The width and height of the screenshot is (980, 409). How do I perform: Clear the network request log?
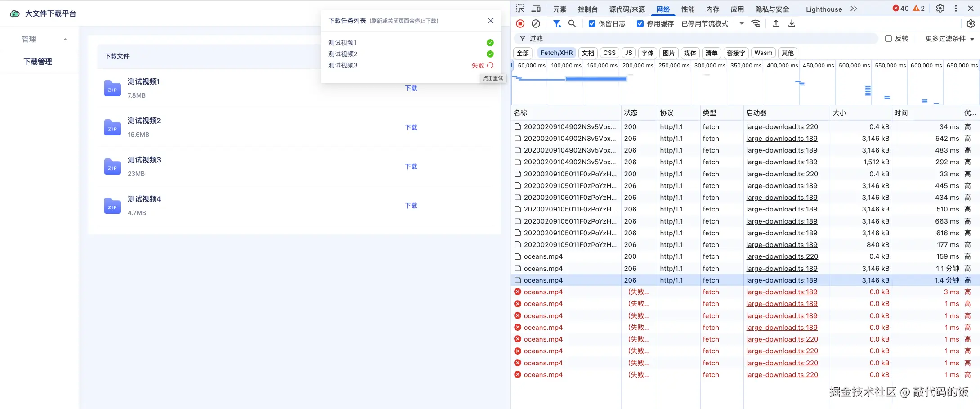536,23
